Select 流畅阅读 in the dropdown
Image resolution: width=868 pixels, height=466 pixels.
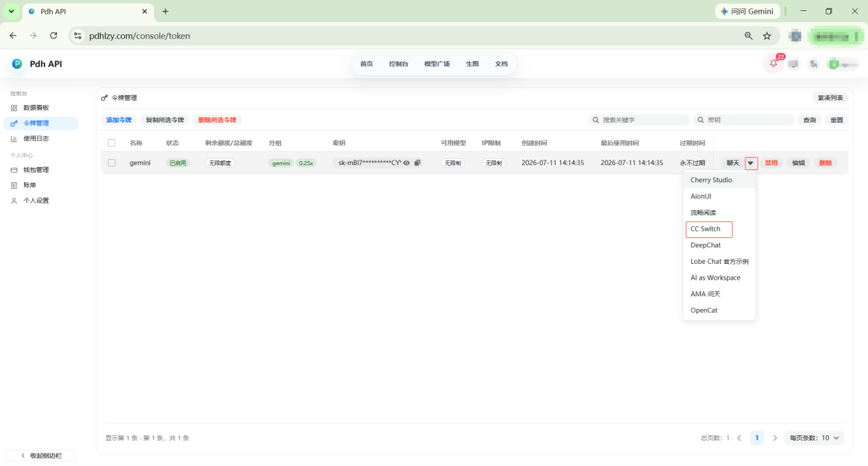coord(719,213)
